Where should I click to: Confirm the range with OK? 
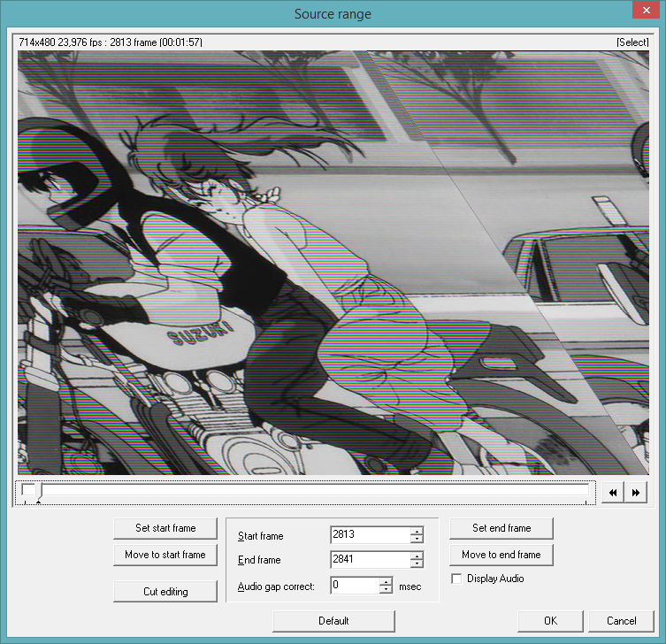point(550,621)
